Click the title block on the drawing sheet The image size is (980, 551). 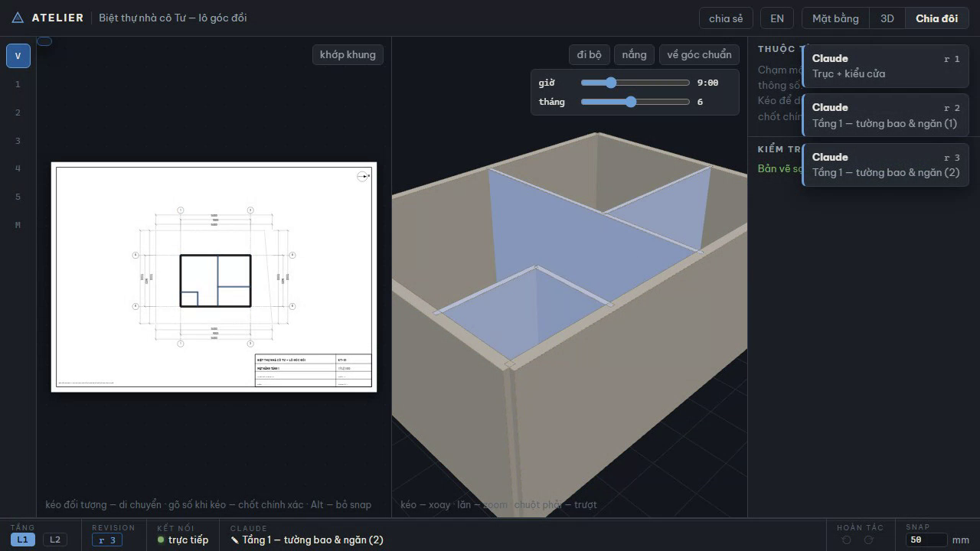(313, 370)
